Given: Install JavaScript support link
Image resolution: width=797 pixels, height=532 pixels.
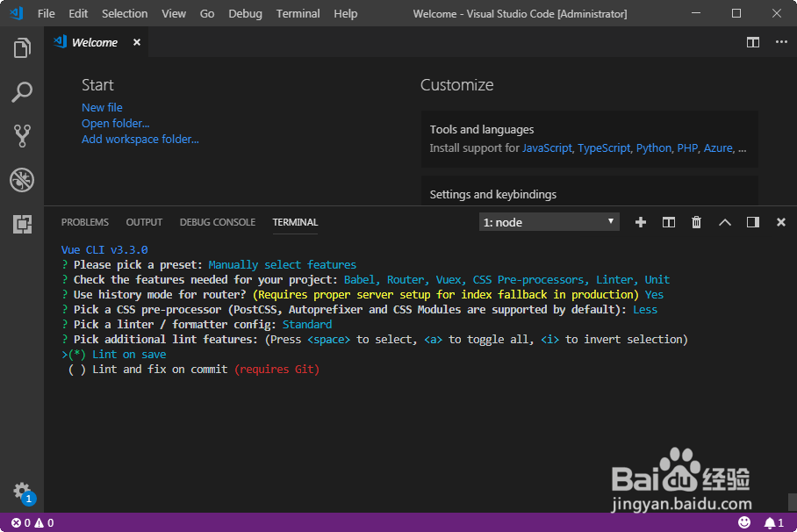Looking at the screenshot, I should point(547,148).
